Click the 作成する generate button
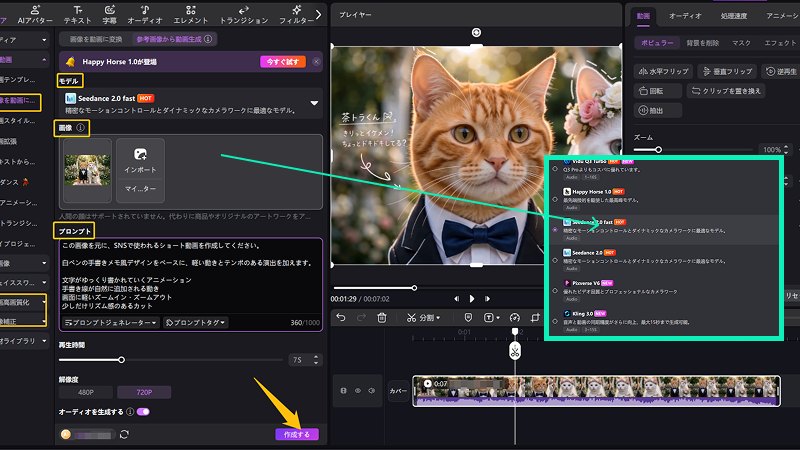 [x=297, y=435]
